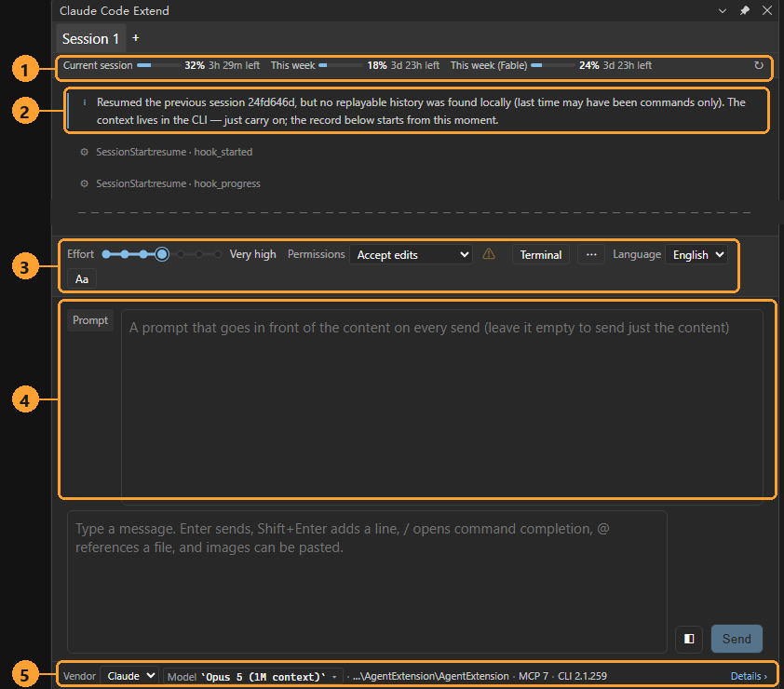Screen dimensions: 784x689
Task: Open the Permissions dropdown showing Accept edits
Action: point(411,254)
